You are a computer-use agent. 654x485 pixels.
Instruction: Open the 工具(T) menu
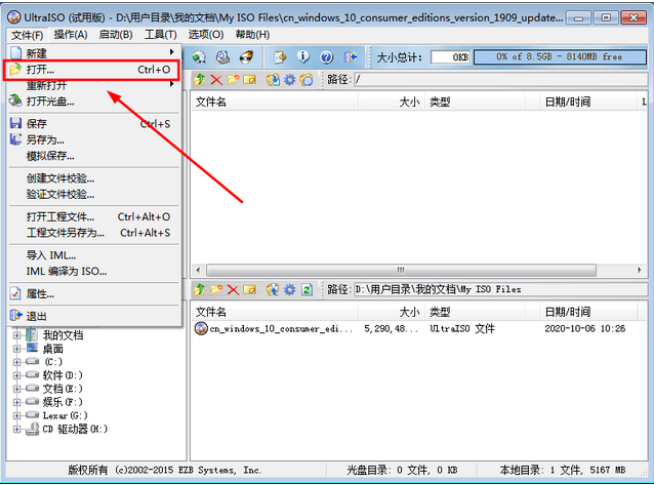(x=161, y=35)
